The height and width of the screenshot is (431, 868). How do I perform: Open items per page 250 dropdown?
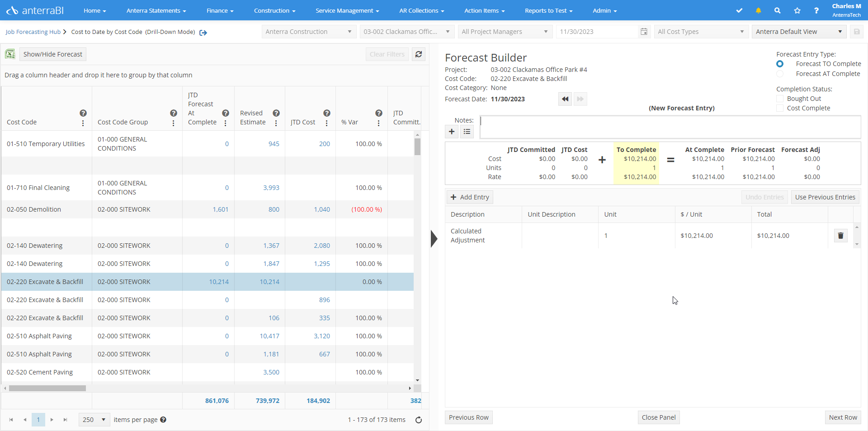point(94,420)
